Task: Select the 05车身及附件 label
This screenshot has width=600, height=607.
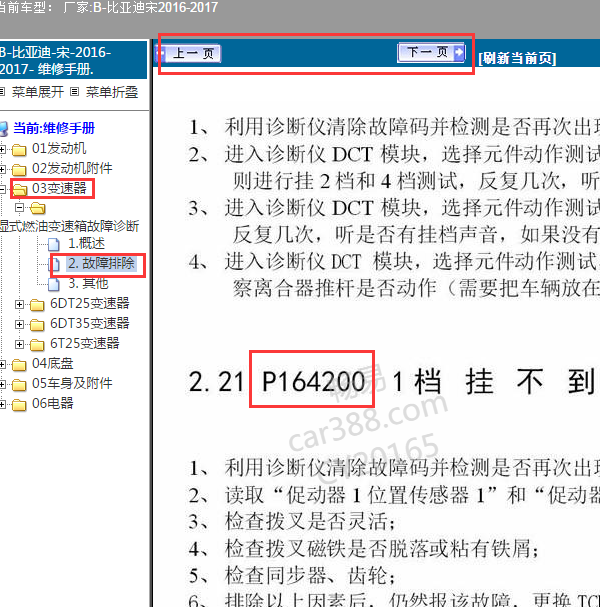Action: pos(72,384)
